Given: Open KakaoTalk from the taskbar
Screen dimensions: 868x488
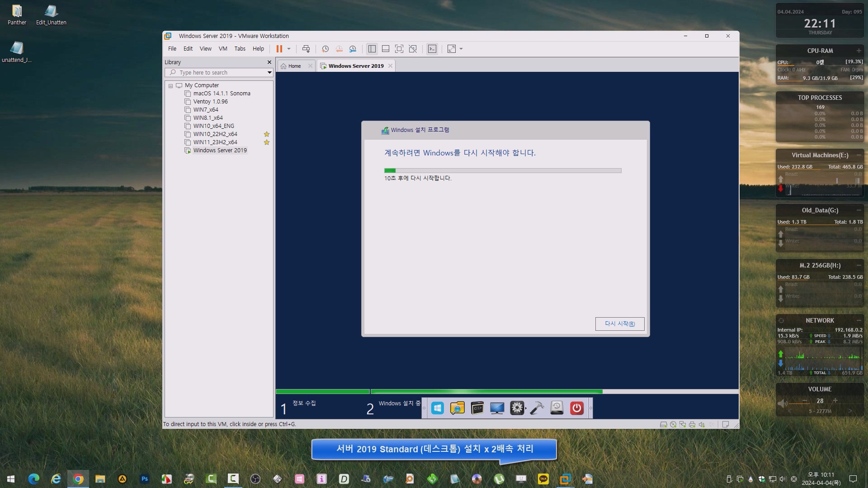Looking at the screenshot, I should tap(543, 479).
